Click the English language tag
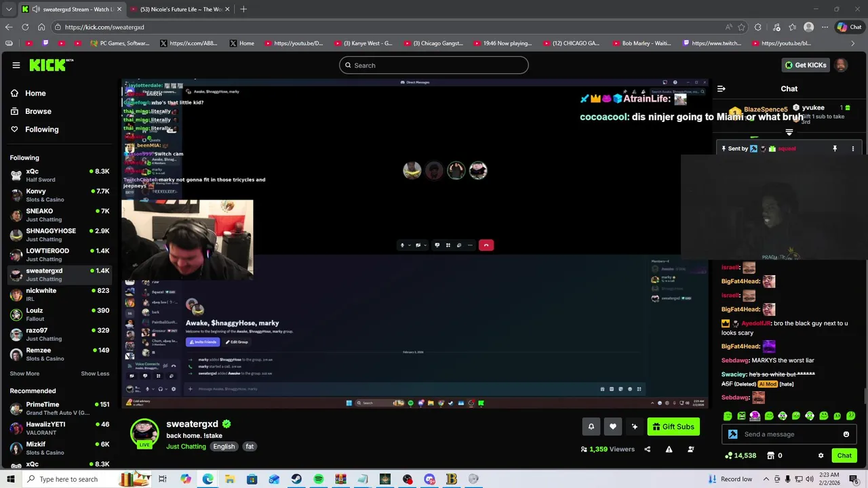 [x=224, y=447]
